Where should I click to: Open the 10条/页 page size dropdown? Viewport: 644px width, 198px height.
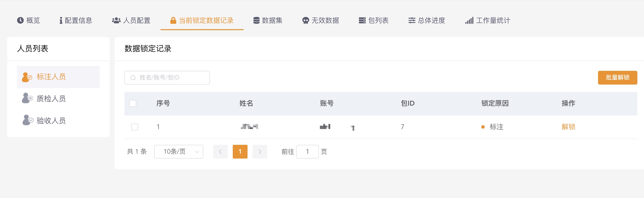click(178, 152)
